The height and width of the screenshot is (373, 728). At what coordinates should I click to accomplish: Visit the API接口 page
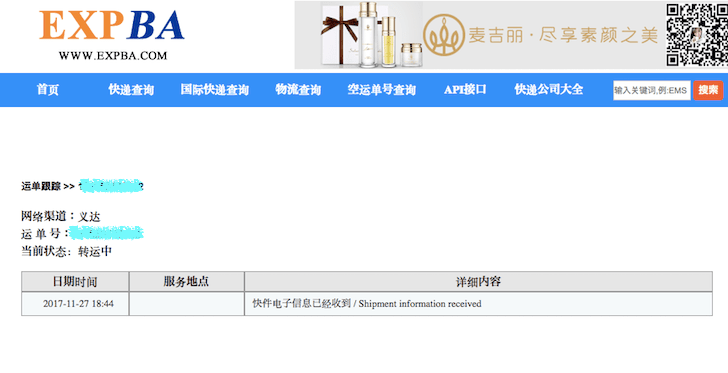point(465,90)
